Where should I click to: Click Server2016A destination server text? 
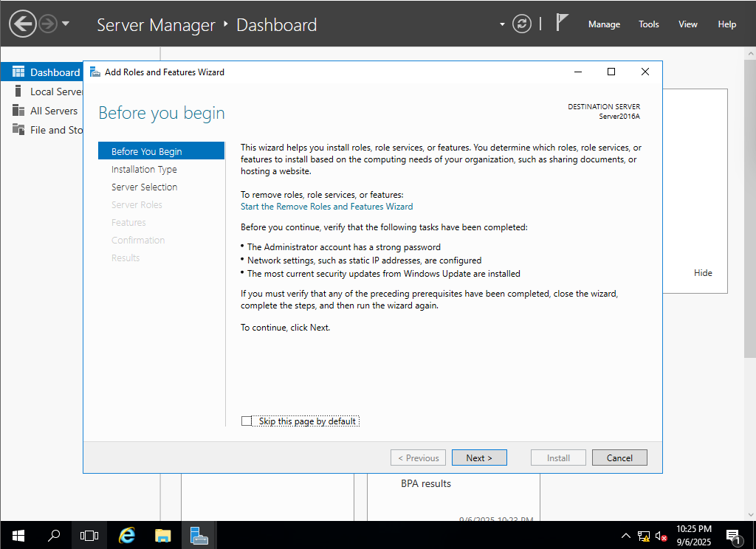click(619, 116)
